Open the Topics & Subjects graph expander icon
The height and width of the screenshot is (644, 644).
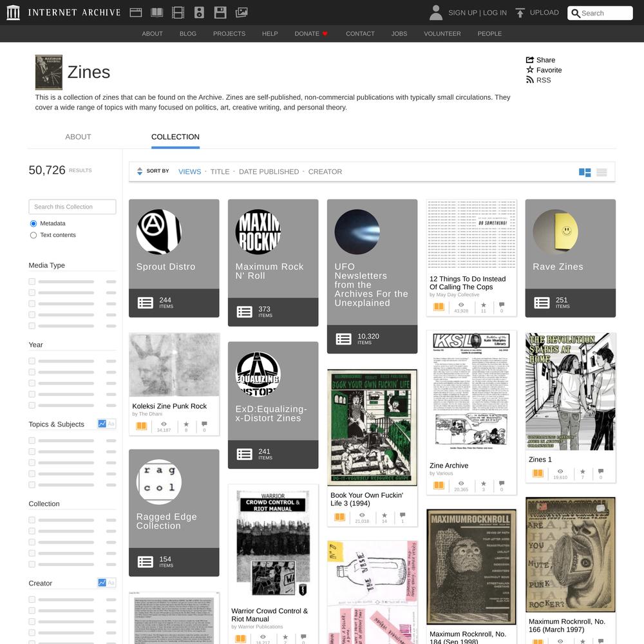pos(102,424)
